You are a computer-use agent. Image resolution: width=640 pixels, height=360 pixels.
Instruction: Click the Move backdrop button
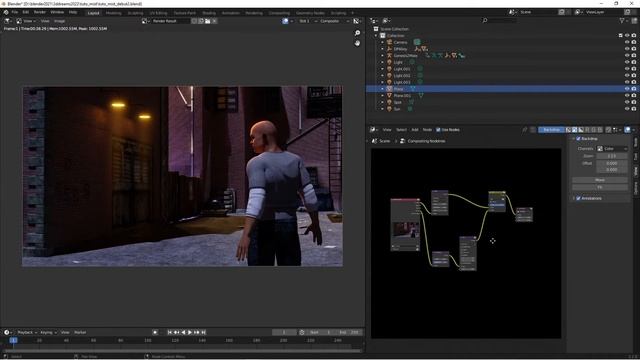(600, 180)
